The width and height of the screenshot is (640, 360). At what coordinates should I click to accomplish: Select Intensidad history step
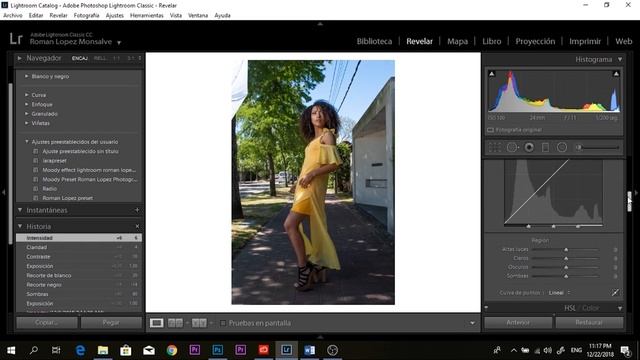pyautogui.click(x=79, y=238)
